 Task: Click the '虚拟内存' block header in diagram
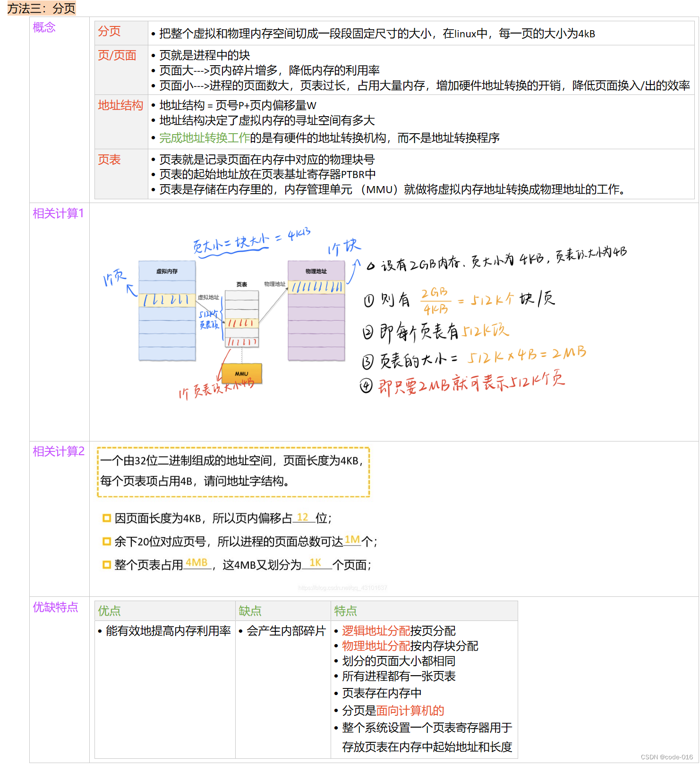[x=167, y=271]
